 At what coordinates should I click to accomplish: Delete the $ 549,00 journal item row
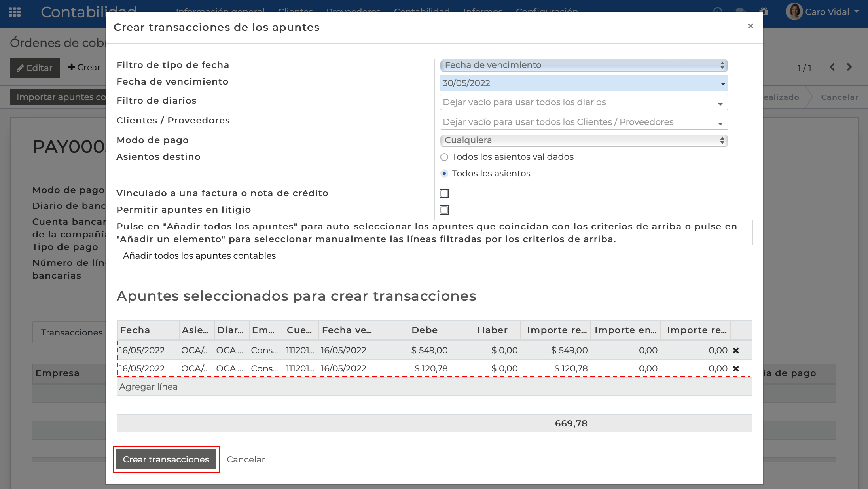[x=736, y=351]
